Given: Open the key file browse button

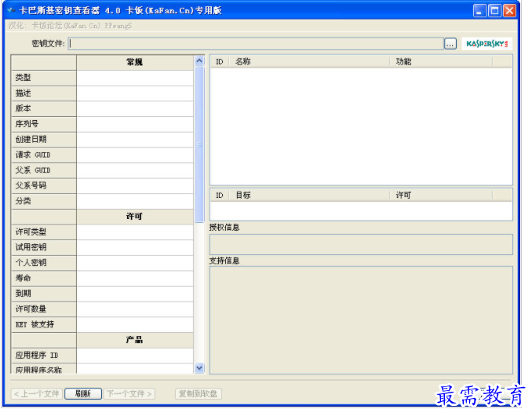Looking at the screenshot, I should (x=450, y=44).
